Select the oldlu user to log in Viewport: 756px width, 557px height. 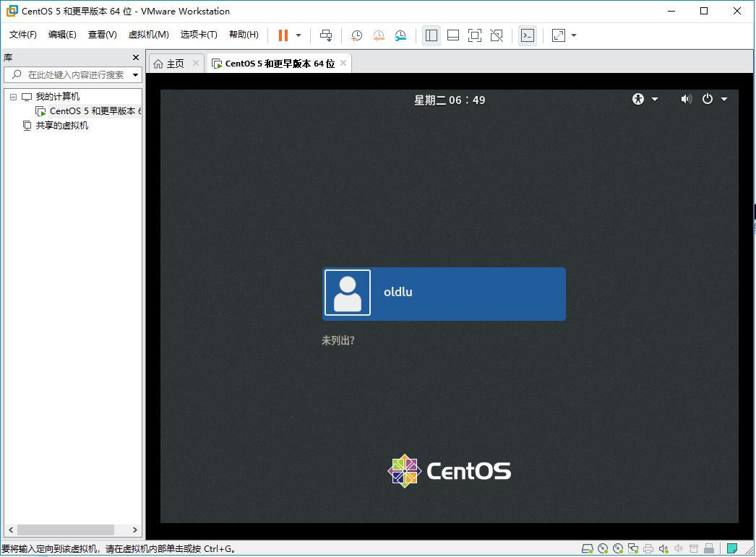point(444,293)
